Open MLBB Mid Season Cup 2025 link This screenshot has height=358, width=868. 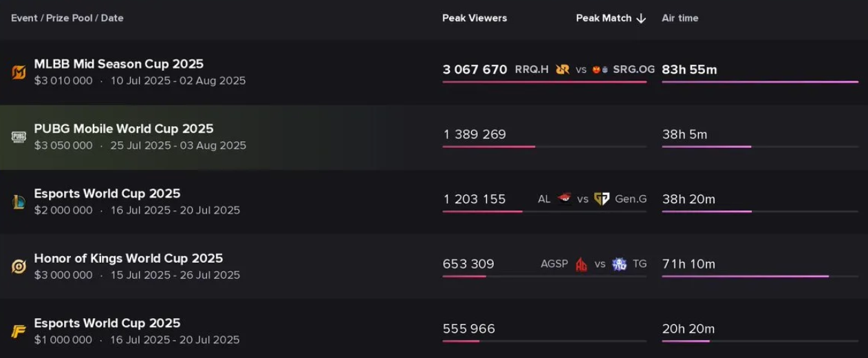point(119,64)
